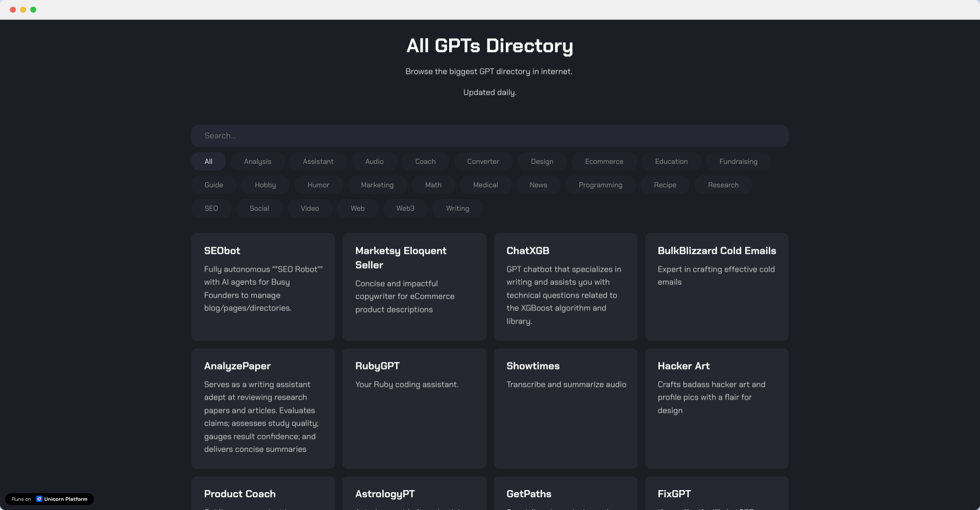Show Writing GPTs
Viewport: 980px width, 510px height.
click(457, 208)
